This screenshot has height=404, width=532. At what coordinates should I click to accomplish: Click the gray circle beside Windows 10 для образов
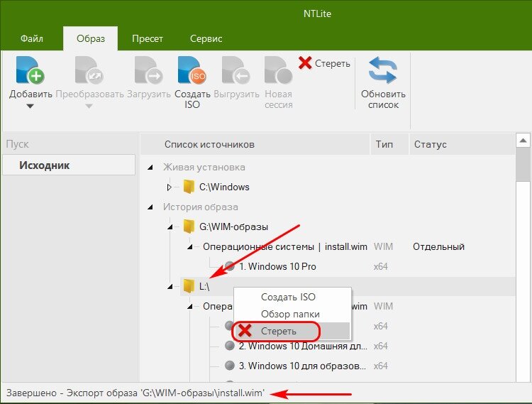[x=230, y=366]
